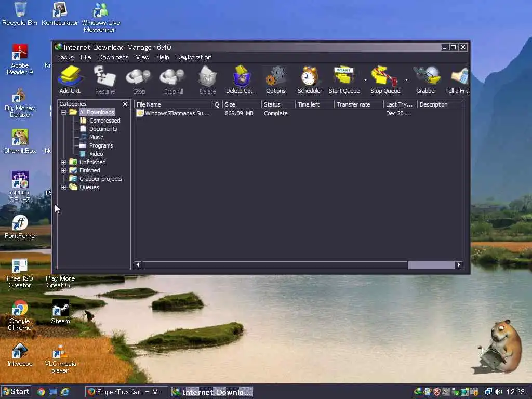Open the CPUID CPU-Z desktop icon
Screen dimensions: 532x399
(20, 187)
